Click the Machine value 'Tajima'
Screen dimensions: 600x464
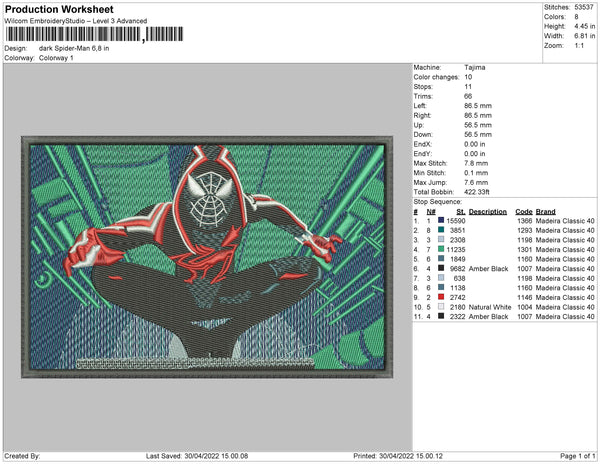(474, 67)
